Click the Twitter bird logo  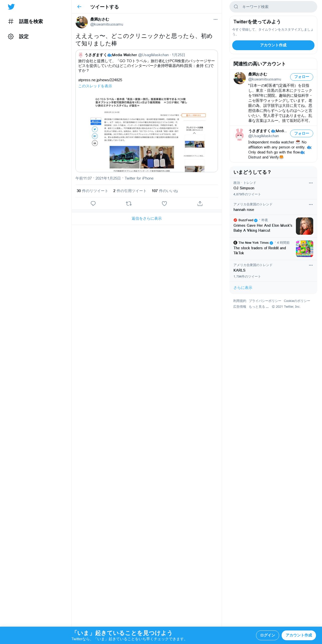coord(11,7)
